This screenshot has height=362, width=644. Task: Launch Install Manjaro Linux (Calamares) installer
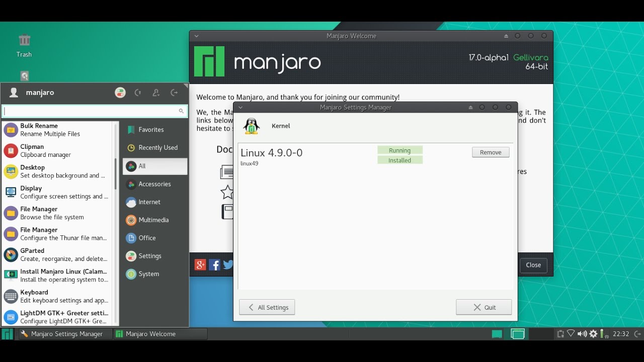pos(57,276)
